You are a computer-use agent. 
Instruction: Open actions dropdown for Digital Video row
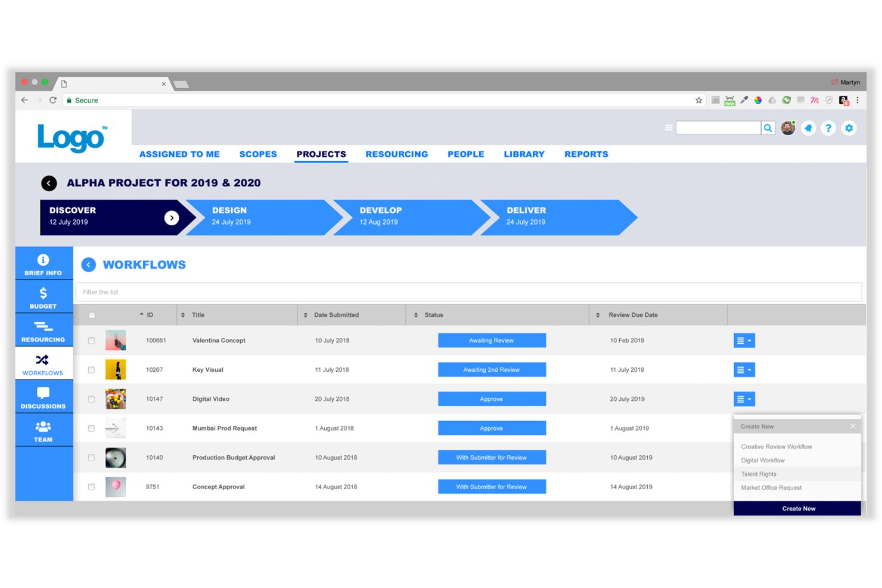pyautogui.click(x=744, y=399)
